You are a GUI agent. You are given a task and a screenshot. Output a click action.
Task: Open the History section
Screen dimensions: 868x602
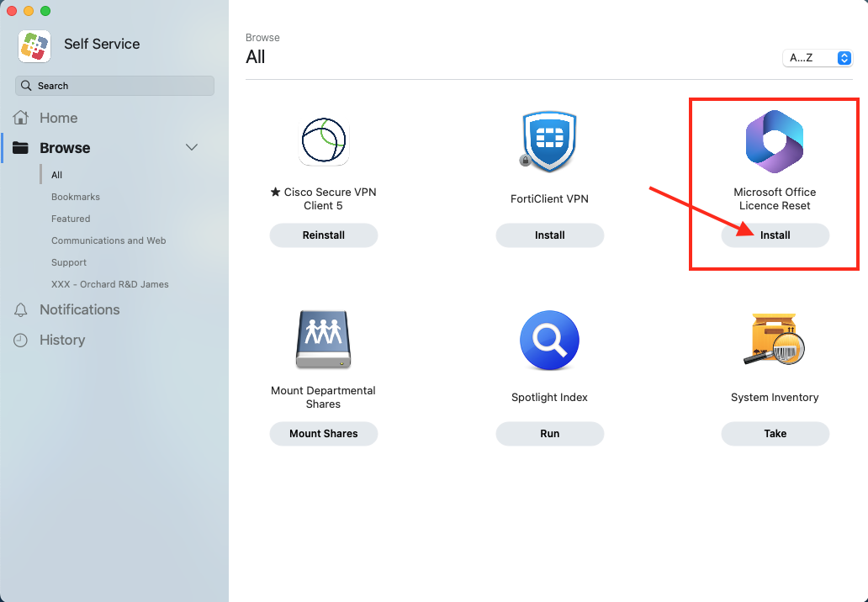tap(61, 341)
